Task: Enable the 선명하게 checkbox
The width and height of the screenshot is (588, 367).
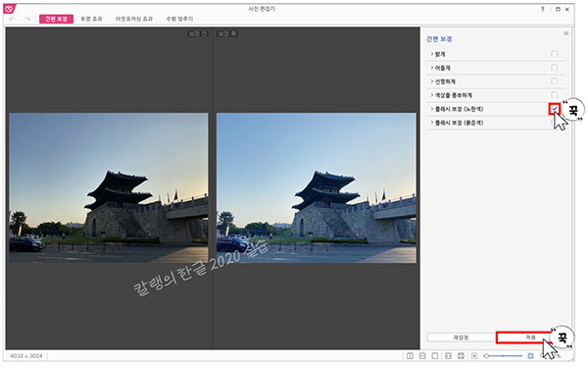Action: click(x=555, y=81)
